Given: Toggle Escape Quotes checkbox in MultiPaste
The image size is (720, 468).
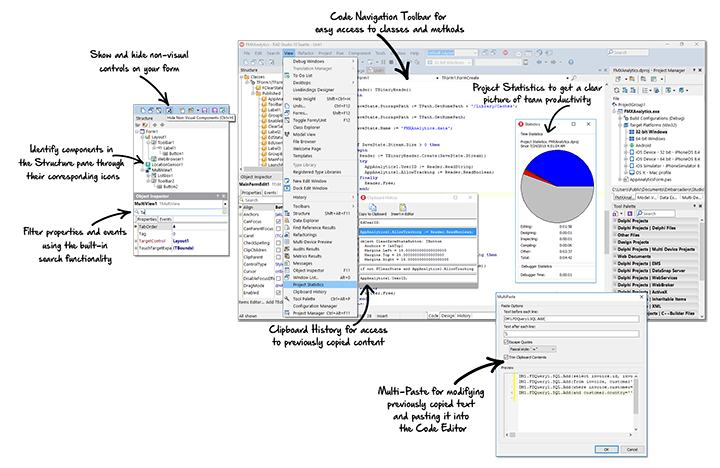Looking at the screenshot, I should pos(506,342).
